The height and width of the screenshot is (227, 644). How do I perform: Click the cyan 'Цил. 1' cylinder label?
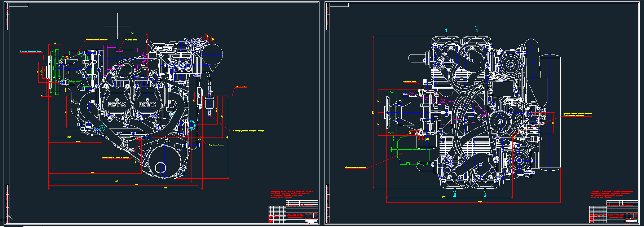click(x=446, y=30)
